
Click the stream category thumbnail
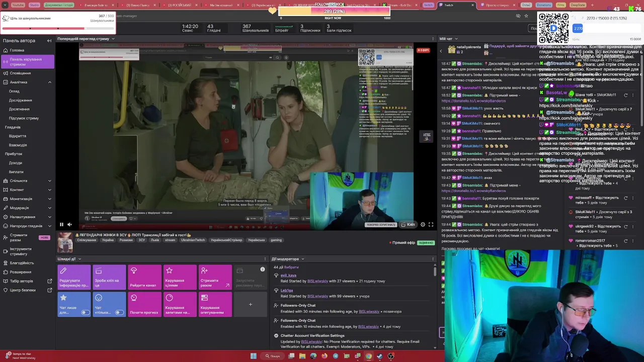coord(65,242)
